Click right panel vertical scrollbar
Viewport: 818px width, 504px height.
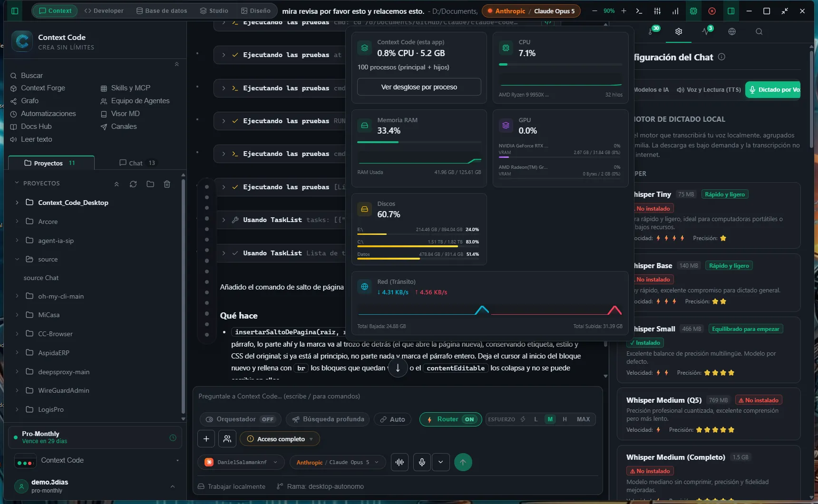tap(811, 100)
